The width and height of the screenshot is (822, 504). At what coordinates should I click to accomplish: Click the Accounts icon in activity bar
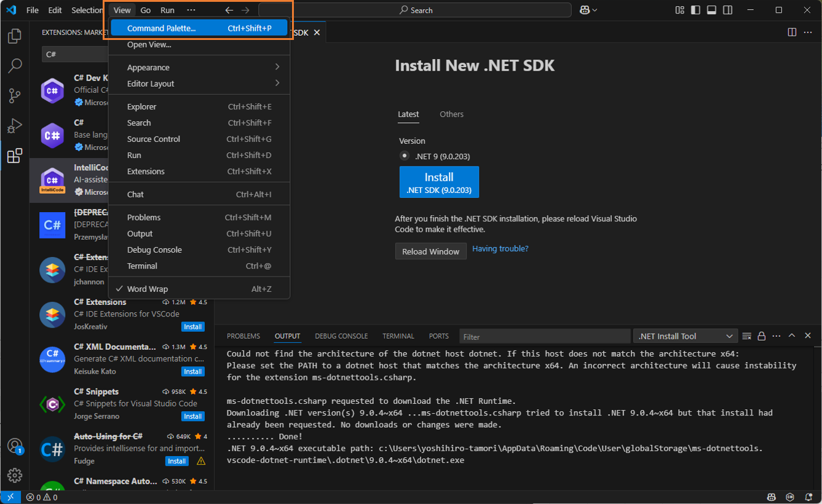tap(15, 446)
